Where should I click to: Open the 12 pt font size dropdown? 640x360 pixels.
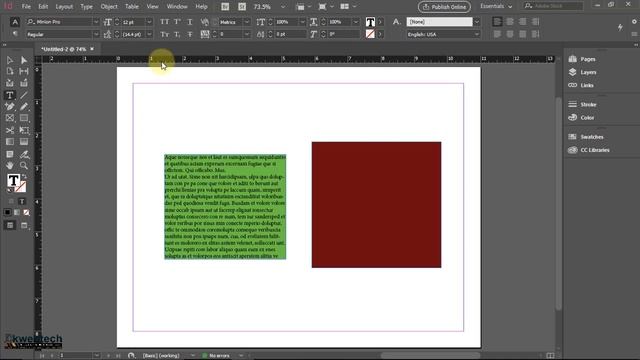(149, 22)
